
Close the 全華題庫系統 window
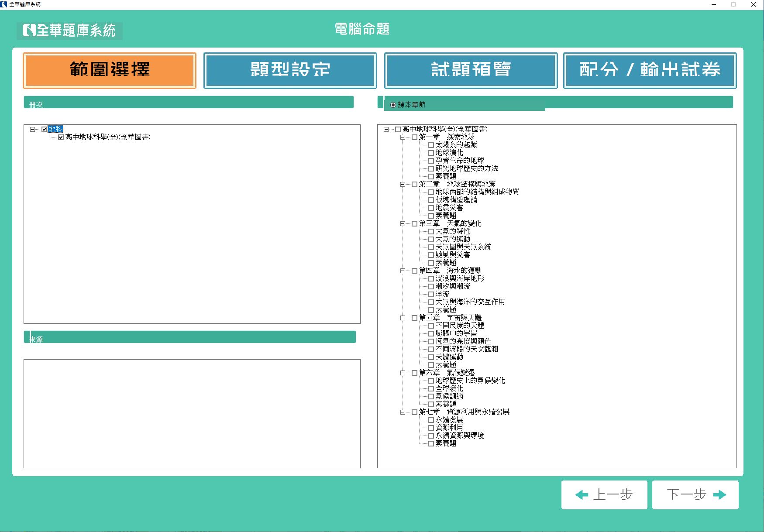point(754,4)
